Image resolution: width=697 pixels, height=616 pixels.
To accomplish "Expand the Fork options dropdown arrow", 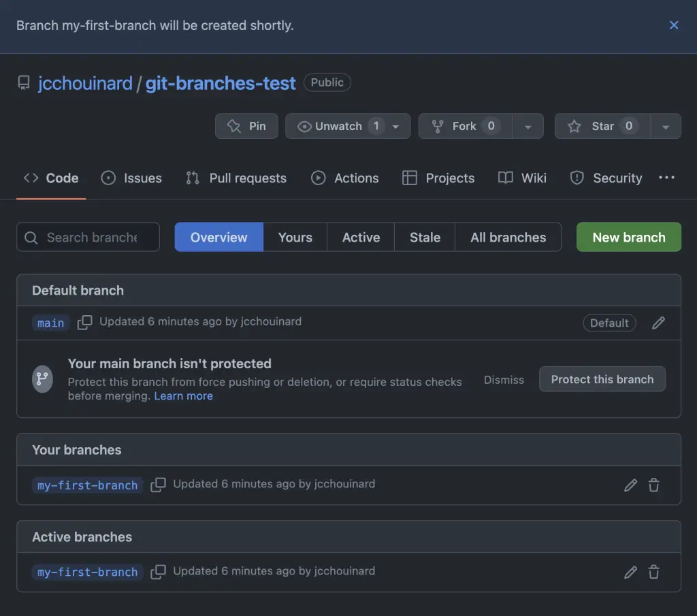I will 528,127.
